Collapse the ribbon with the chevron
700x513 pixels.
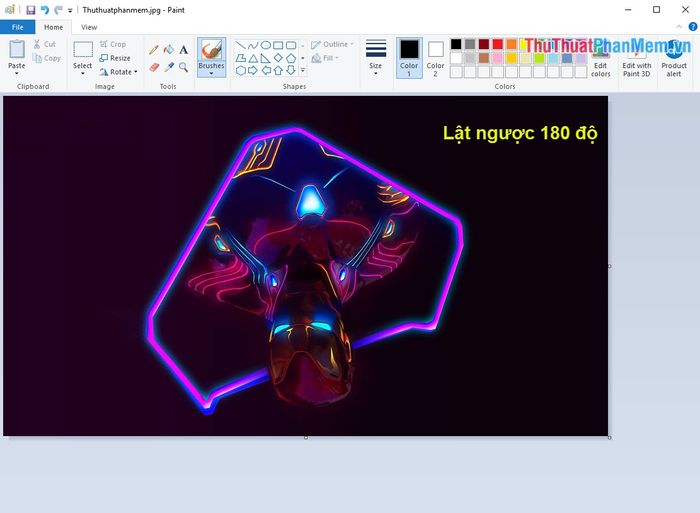point(681,27)
